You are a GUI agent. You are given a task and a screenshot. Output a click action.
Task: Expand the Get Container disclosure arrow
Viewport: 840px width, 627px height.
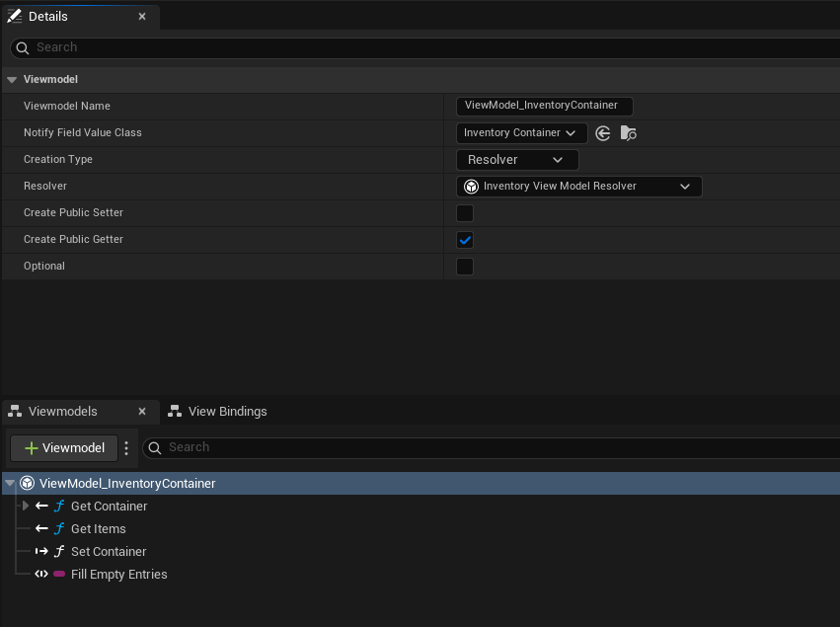pyautogui.click(x=25, y=506)
